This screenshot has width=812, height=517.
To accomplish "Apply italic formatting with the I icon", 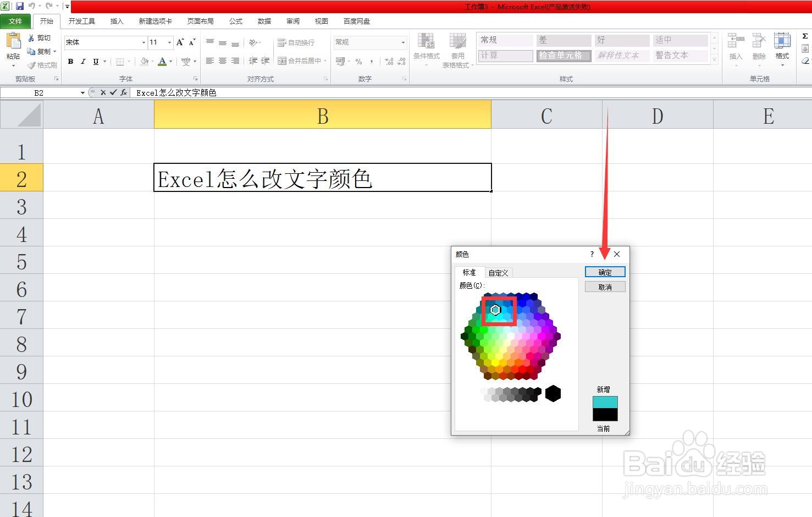I will tap(83, 61).
